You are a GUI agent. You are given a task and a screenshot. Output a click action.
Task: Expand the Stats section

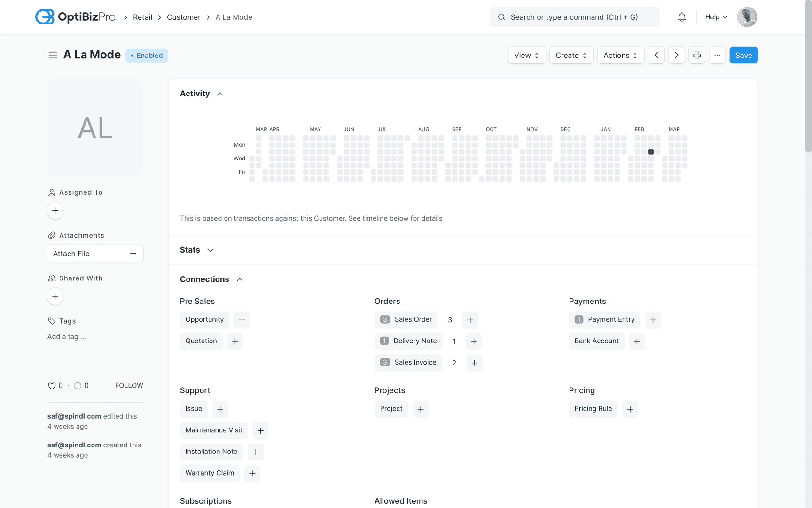pyautogui.click(x=210, y=250)
